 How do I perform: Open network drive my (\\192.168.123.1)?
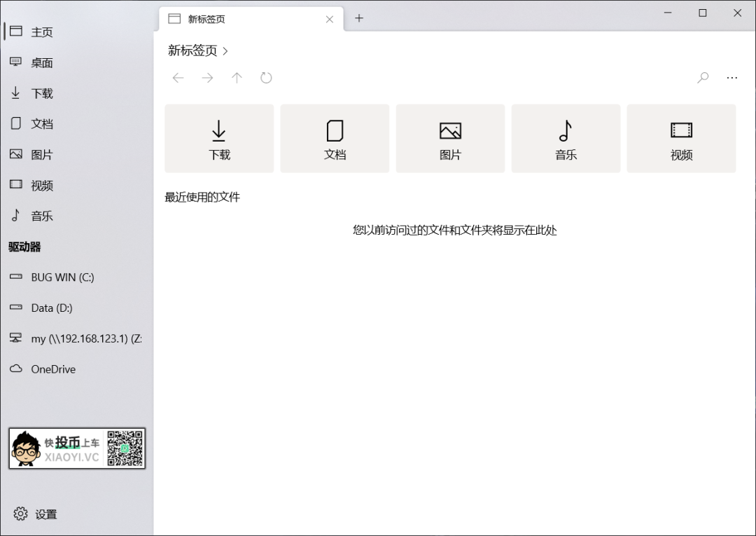(x=77, y=338)
